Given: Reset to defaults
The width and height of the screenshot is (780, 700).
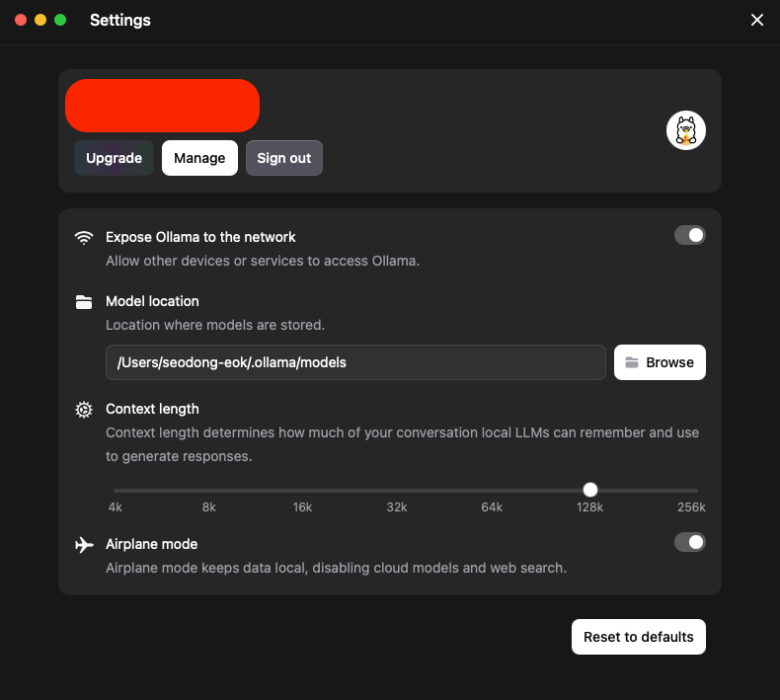Looking at the screenshot, I should coord(638,637).
